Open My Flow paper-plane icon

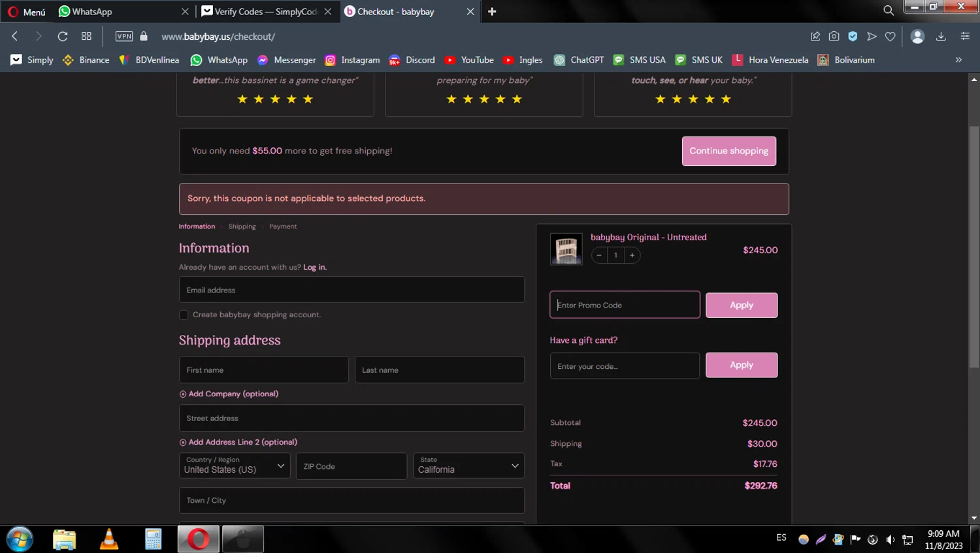[x=872, y=37]
